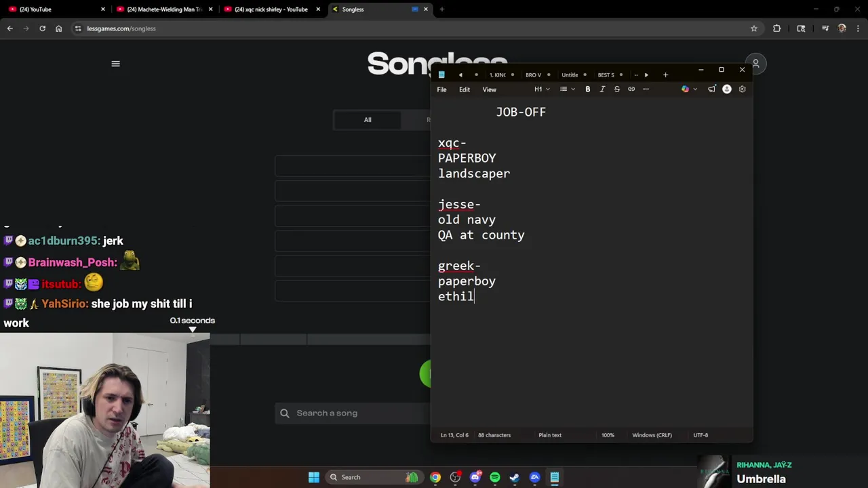
Task: Bookmark this page with the star
Action: [x=754, y=28]
